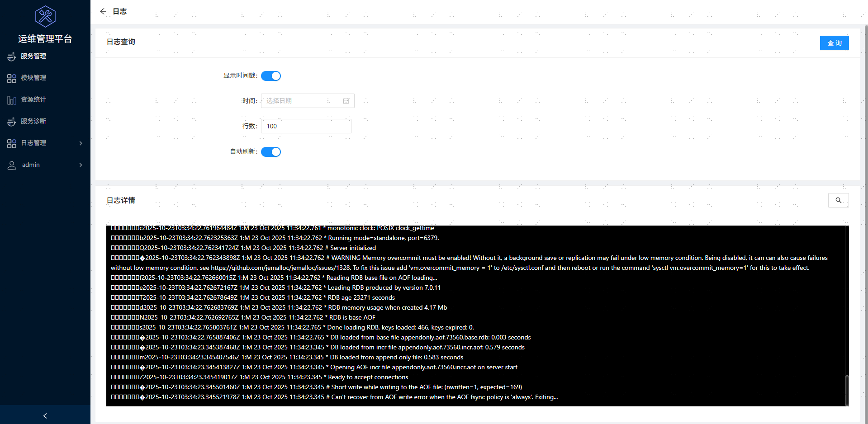This screenshot has height=424, width=868.
Task: Click the 服务管理 sidebar icon
Action: [x=12, y=57]
